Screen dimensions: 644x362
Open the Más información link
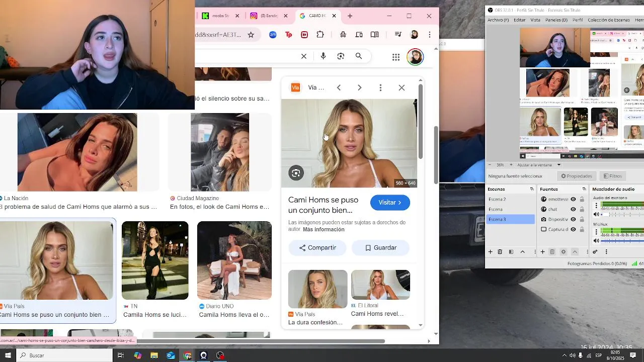[324, 229]
